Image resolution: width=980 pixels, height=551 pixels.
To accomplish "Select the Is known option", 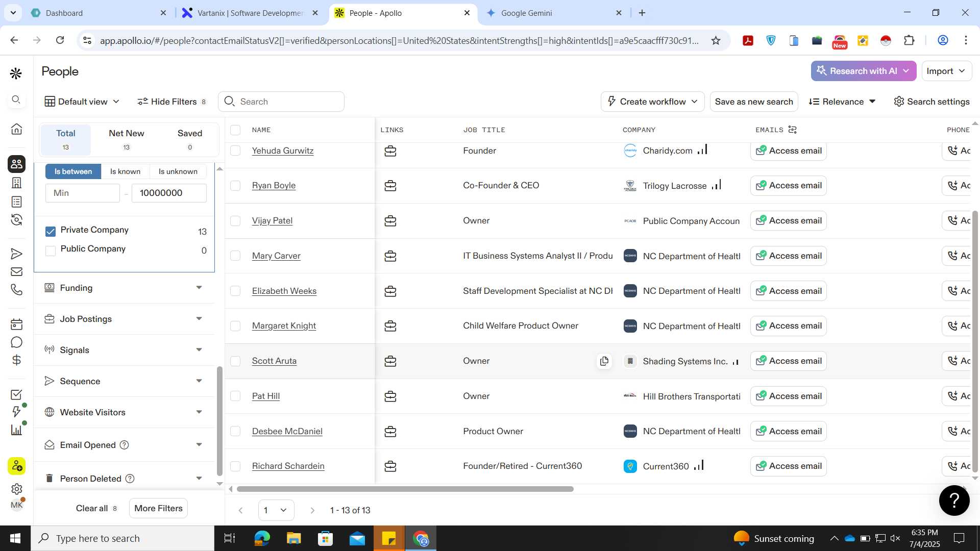I will click(x=125, y=171).
